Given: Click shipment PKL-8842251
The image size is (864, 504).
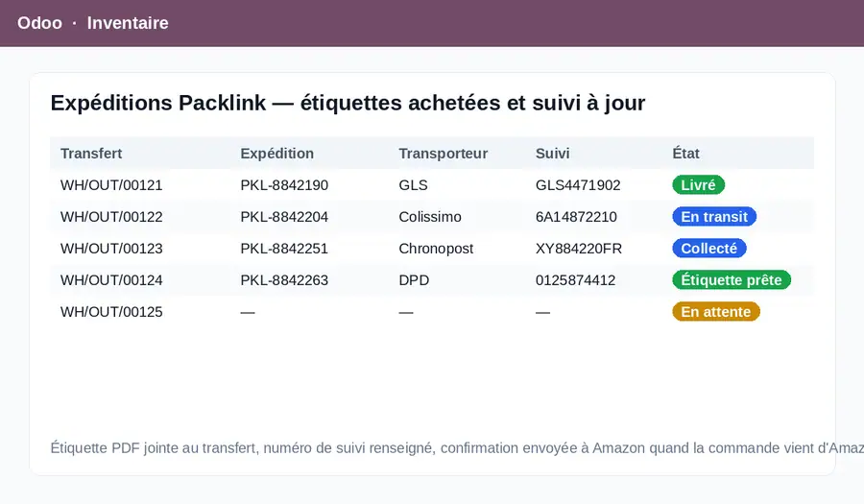Looking at the screenshot, I should click(284, 249).
